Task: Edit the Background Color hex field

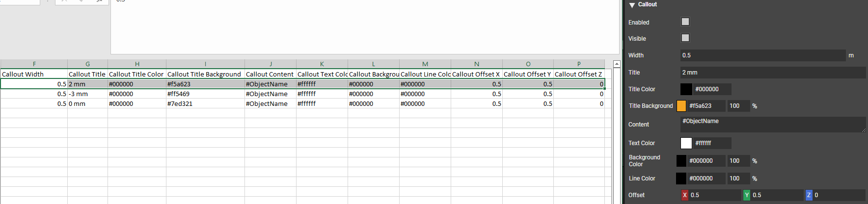Action: 706,161
